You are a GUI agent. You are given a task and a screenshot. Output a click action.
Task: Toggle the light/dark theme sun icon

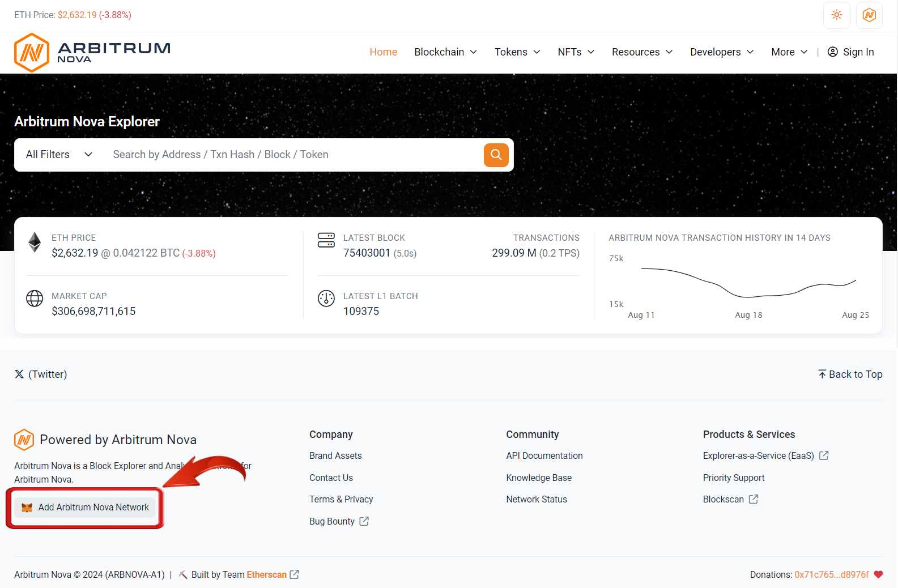point(837,15)
